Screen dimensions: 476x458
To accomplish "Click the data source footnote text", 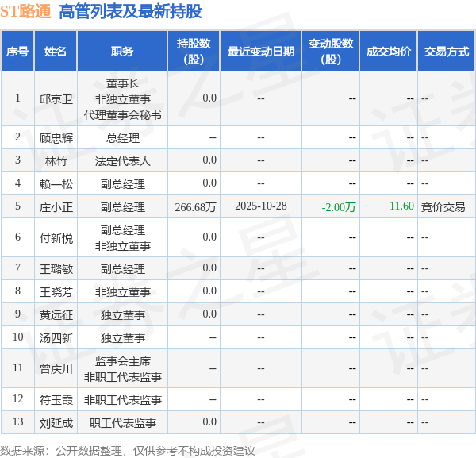I will pos(128,451).
